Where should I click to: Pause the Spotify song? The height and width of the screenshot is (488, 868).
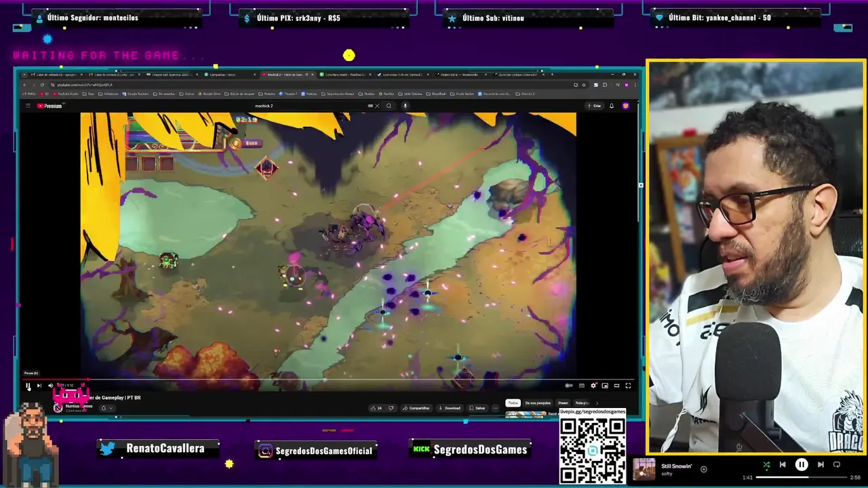[x=802, y=465]
